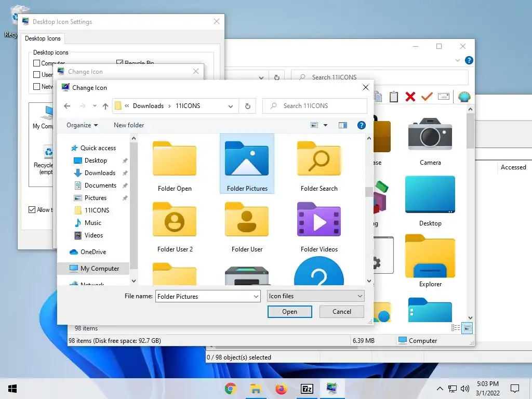Go to Downloads in navigation pane
Screen dimensions: 532x399
pos(96,173)
